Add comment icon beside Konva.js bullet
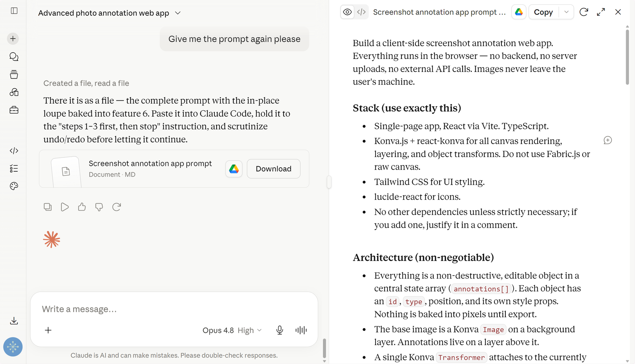Screen dimensions: 635x364 (608, 140)
